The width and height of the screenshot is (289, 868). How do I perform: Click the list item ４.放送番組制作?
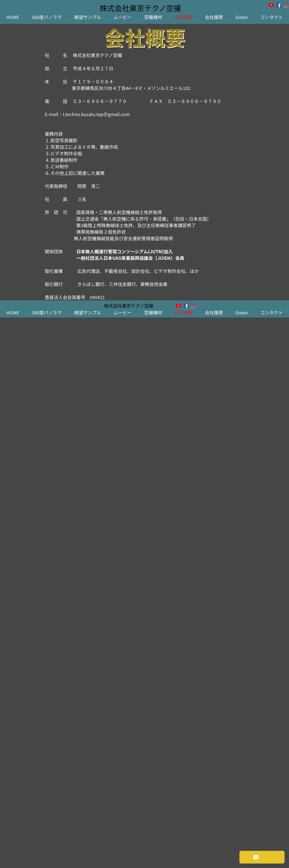point(61,160)
